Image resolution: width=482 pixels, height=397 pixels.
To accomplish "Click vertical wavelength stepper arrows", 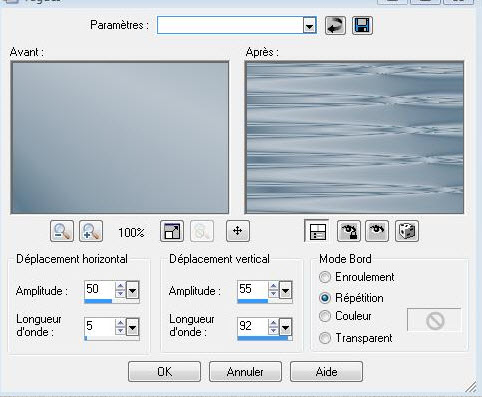I will pos(273,327).
